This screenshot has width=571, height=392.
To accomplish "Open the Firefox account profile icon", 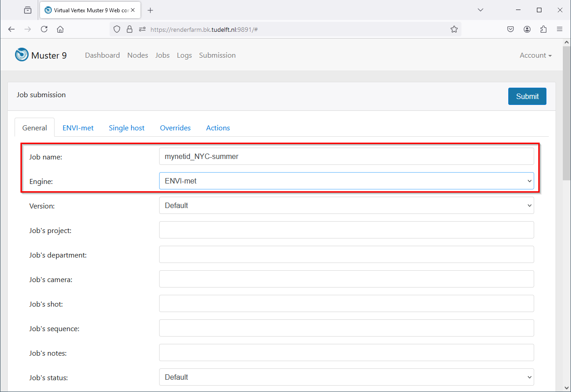I will pyautogui.click(x=527, y=29).
